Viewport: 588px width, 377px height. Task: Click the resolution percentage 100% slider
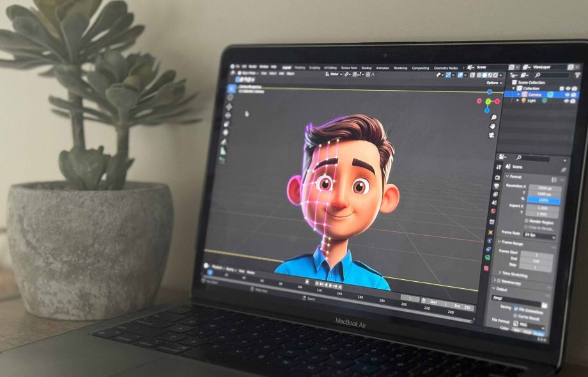pyautogui.click(x=543, y=201)
